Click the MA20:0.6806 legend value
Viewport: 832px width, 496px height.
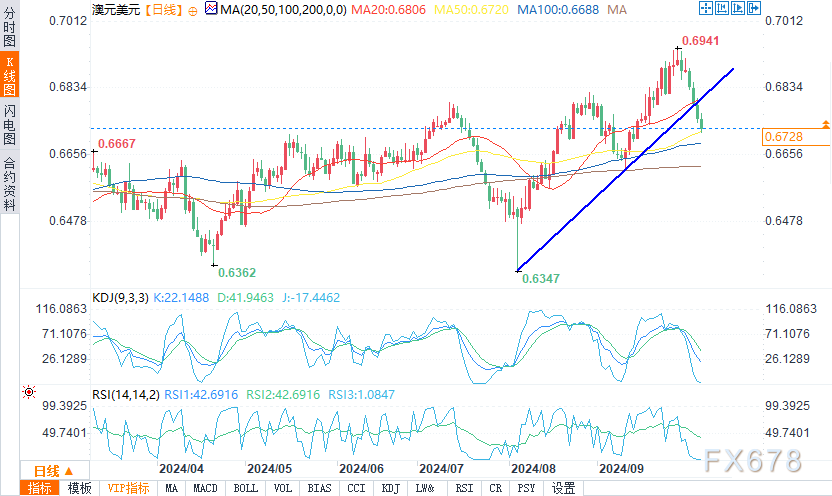[388, 10]
